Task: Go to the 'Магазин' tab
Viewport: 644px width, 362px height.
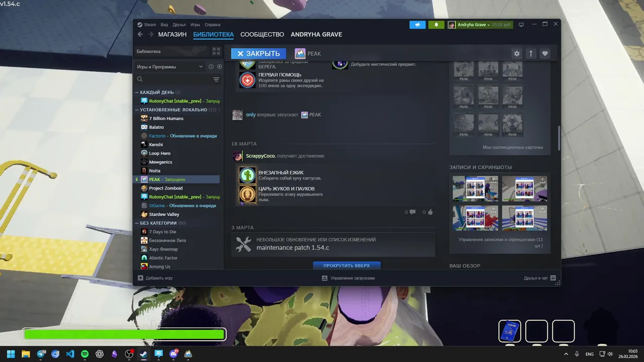Action: coord(172,35)
